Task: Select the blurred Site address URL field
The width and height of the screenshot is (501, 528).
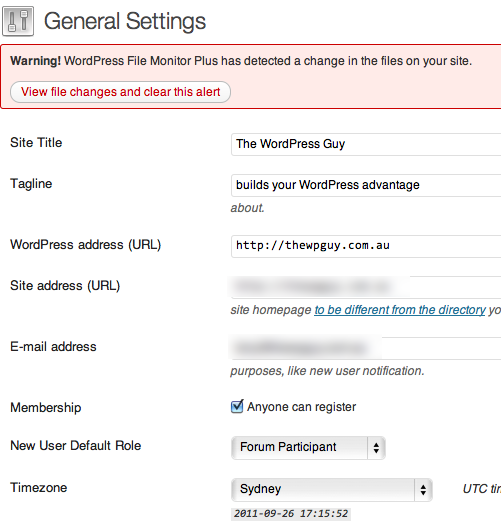Action: pos(366,287)
